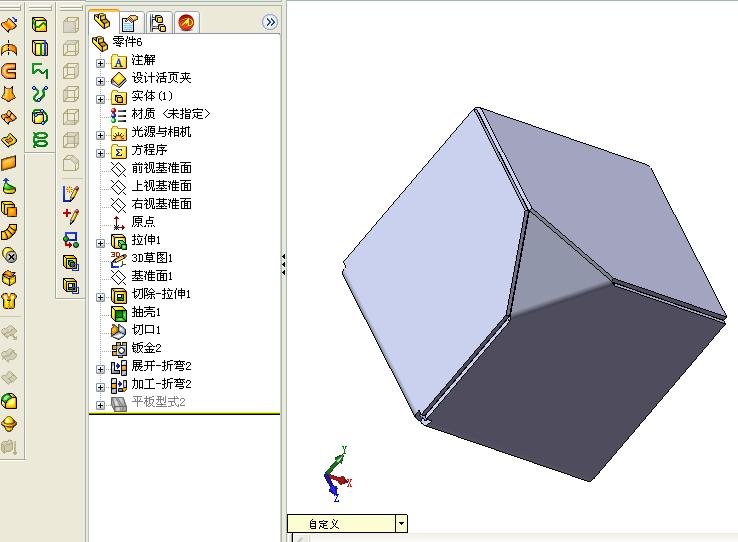Select the extruded surface icon with blue arrow
This screenshot has width=738, height=542.
(x=9, y=24)
